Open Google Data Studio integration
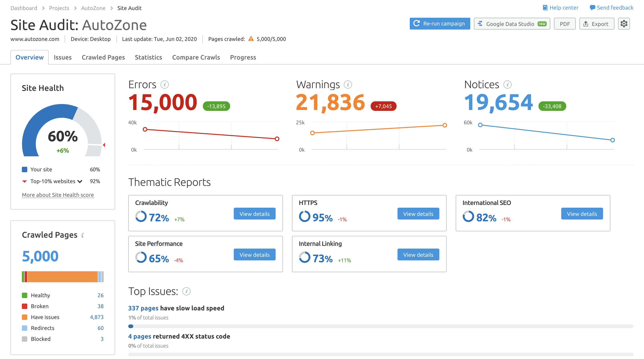This screenshot has width=644, height=359. pos(512,24)
